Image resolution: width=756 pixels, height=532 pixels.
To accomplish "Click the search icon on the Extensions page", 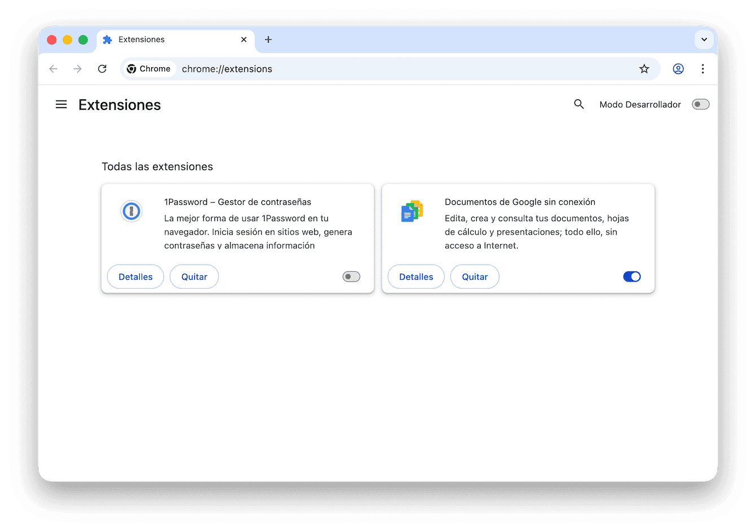I will point(579,104).
